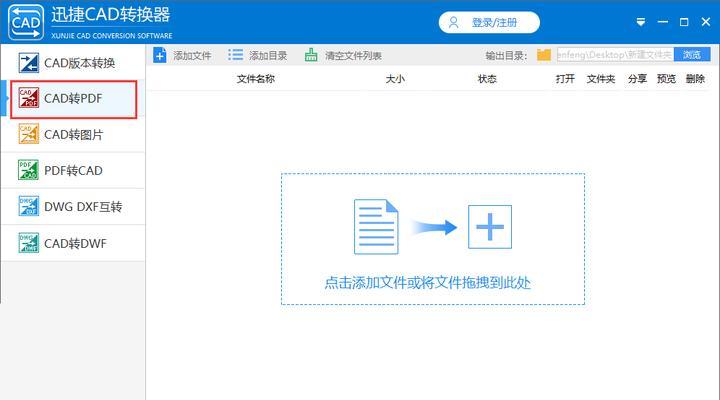Screen dimensions: 720x400
Task: Click the DWG DXF互转 blue icon
Action: (x=28, y=206)
